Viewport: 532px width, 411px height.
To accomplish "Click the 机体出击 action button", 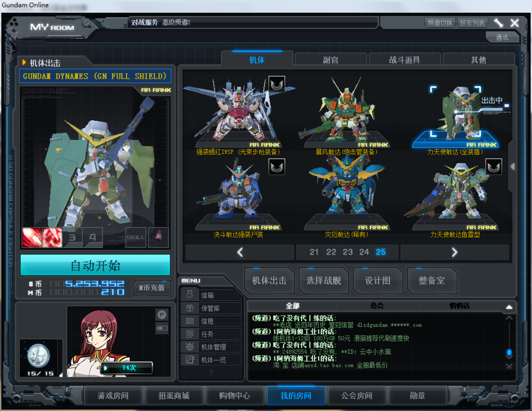I will click(269, 280).
